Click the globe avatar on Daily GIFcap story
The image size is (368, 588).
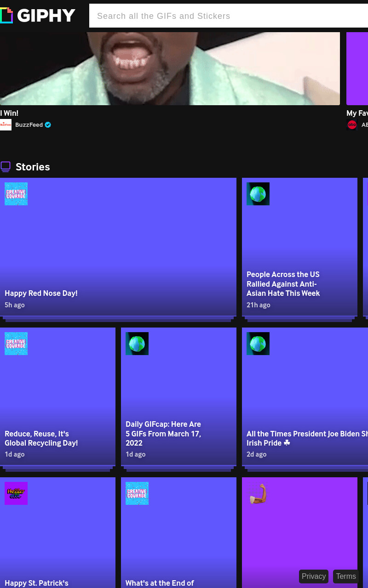click(137, 344)
